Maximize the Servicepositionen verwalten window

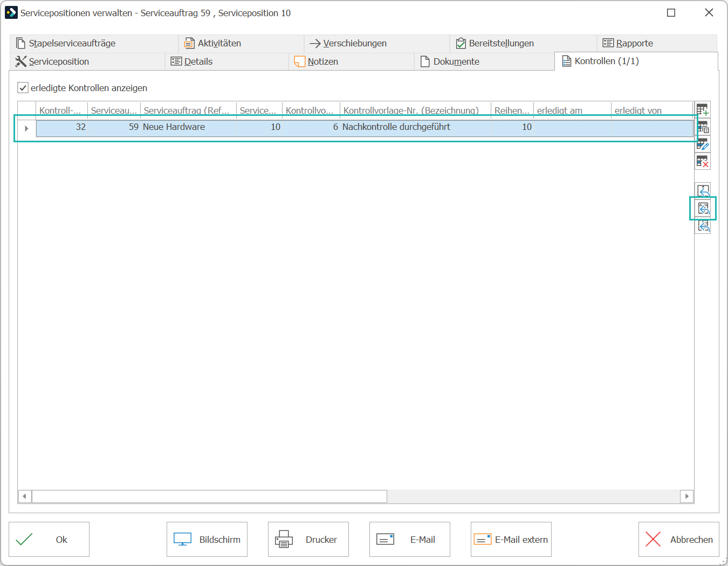(671, 12)
